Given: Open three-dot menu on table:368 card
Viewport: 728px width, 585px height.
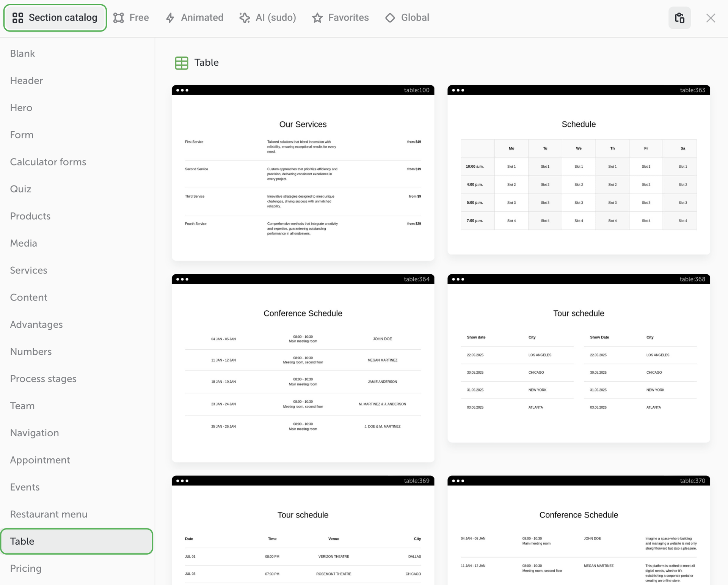Looking at the screenshot, I should click(458, 279).
